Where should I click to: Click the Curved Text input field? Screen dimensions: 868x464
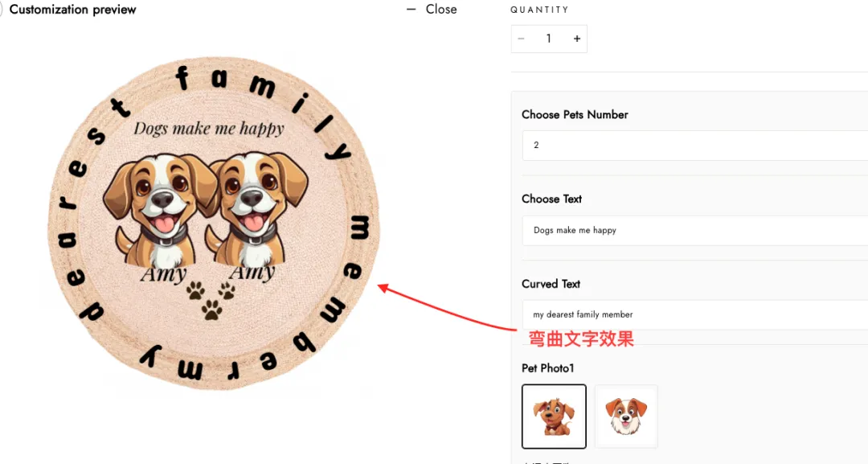coord(694,314)
